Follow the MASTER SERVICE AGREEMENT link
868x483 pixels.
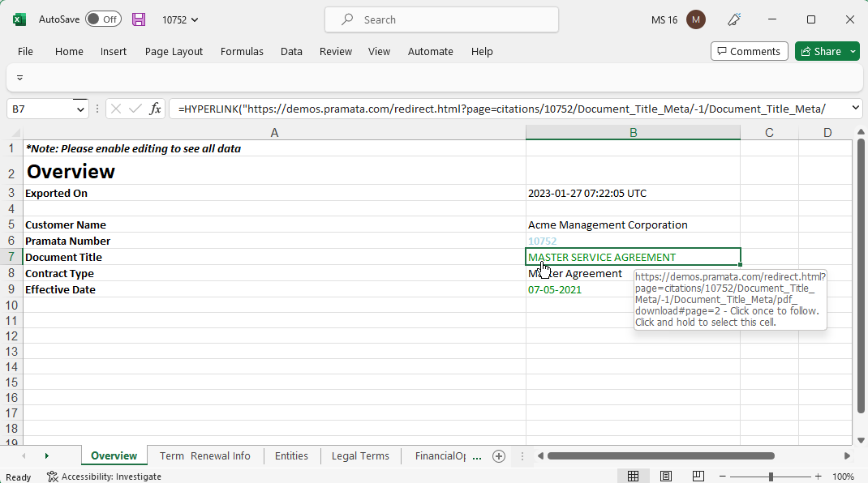click(x=602, y=257)
